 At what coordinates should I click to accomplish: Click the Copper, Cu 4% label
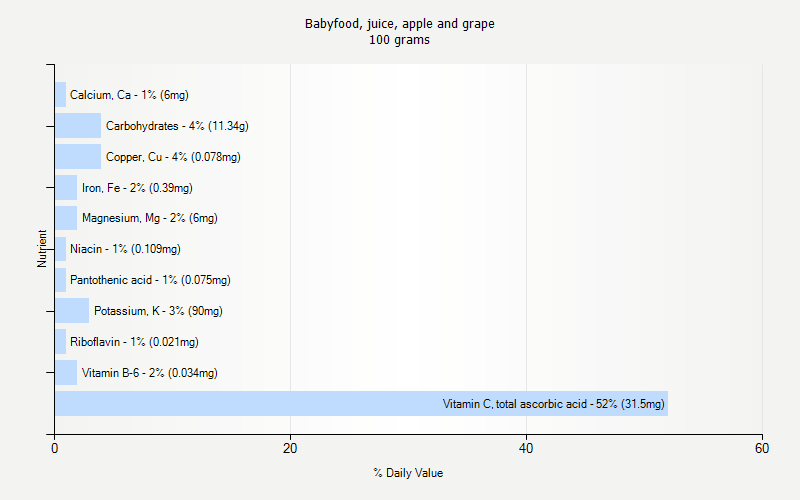173,157
